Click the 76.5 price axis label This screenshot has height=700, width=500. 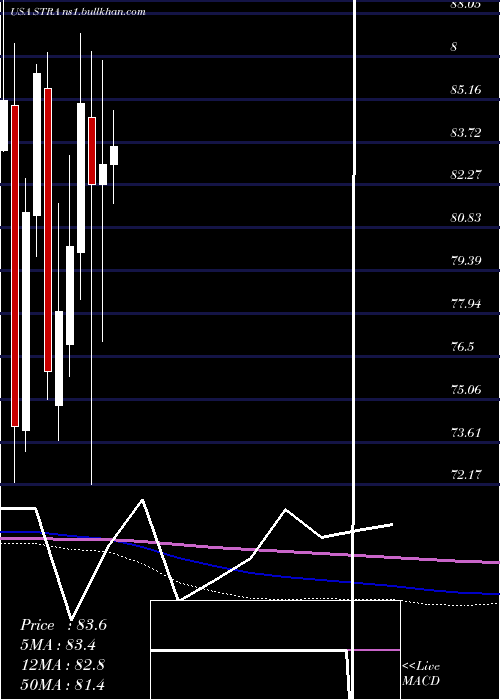click(x=462, y=347)
